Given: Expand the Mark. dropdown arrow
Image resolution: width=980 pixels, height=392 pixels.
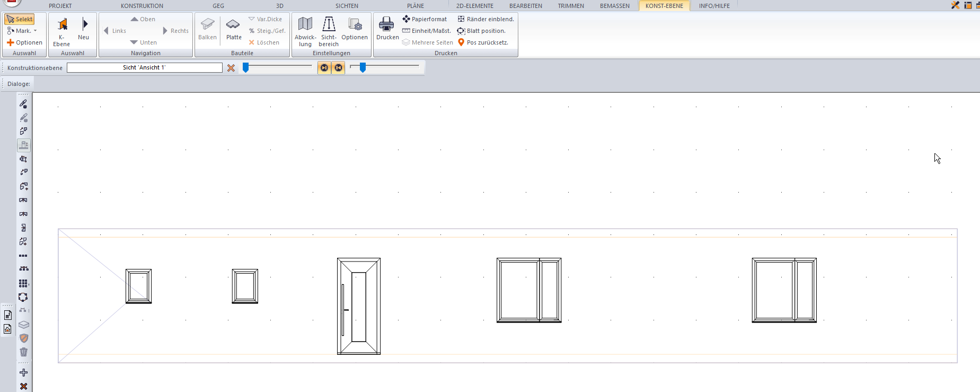Looking at the screenshot, I should tap(36, 31).
